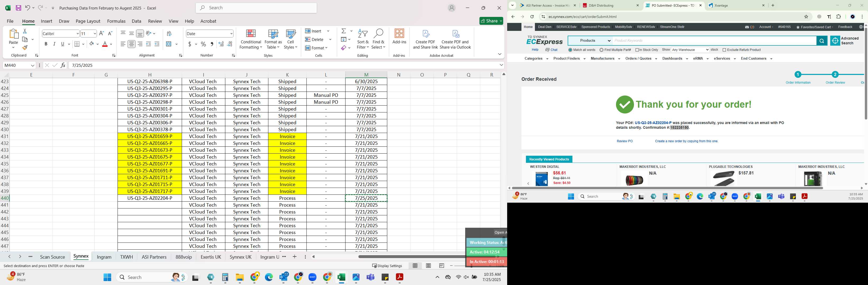Switch to the Ingram sheet tab

pos(104,257)
